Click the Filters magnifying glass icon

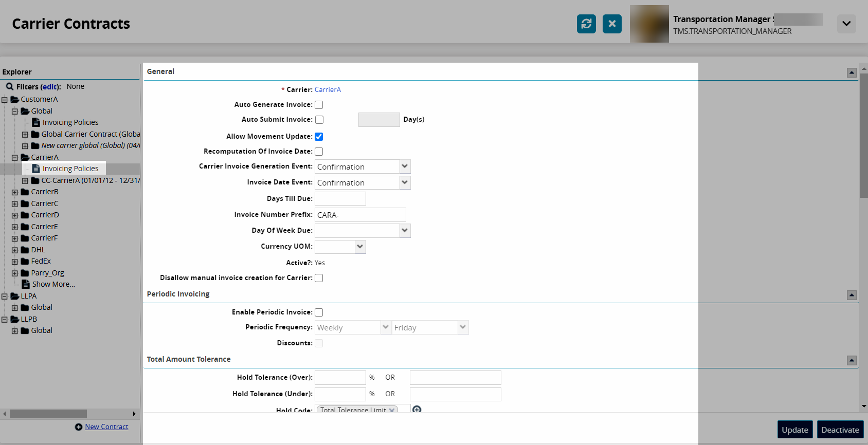(x=9, y=86)
